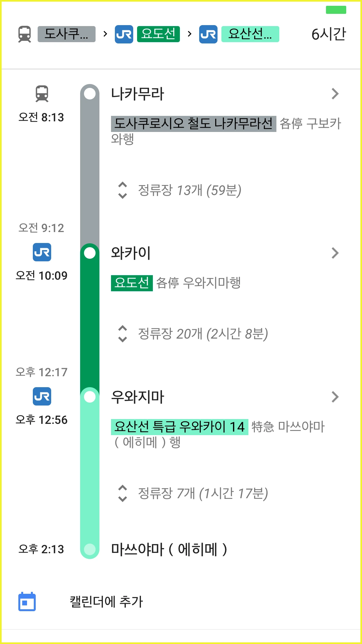
Task: Tap the green 요도선 line label in timeline
Action: coord(132,283)
